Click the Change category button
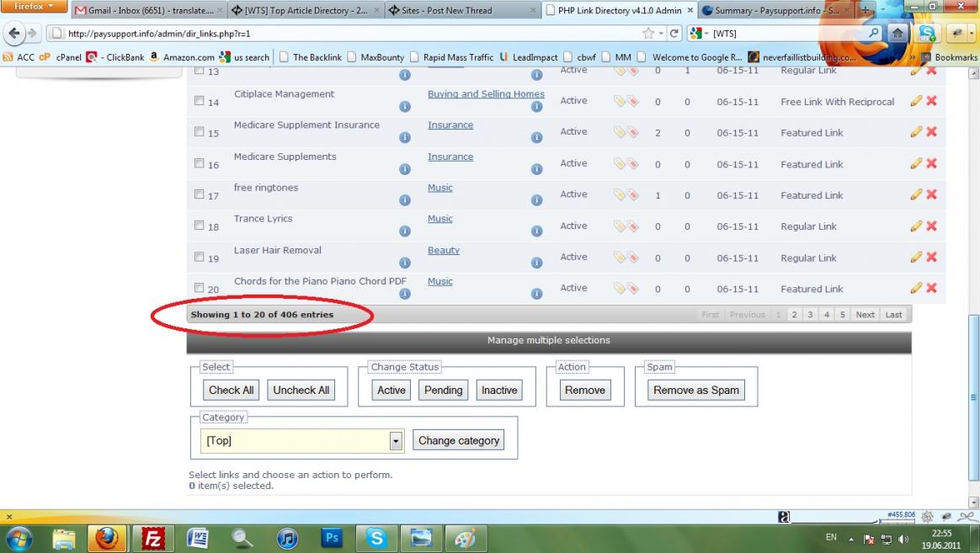The height and width of the screenshot is (553, 980). 459,440
